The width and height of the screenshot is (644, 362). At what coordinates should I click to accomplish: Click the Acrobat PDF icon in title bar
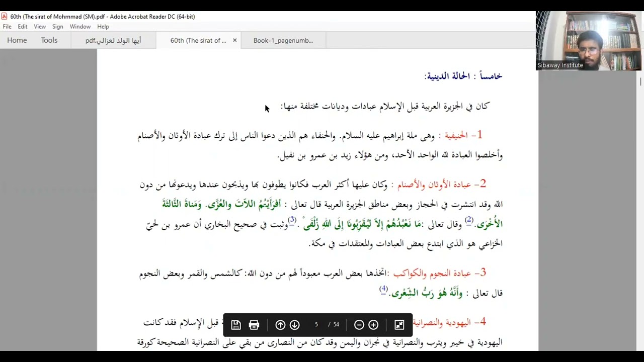(x=5, y=17)
